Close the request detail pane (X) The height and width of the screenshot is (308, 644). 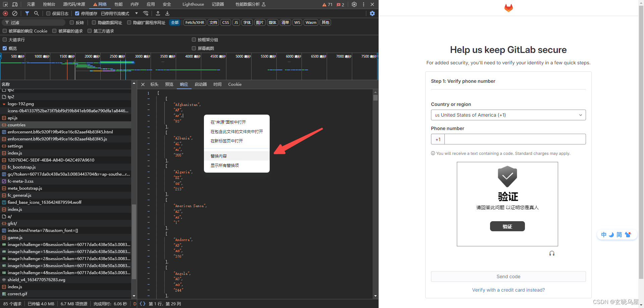click(x=143, y=84)
